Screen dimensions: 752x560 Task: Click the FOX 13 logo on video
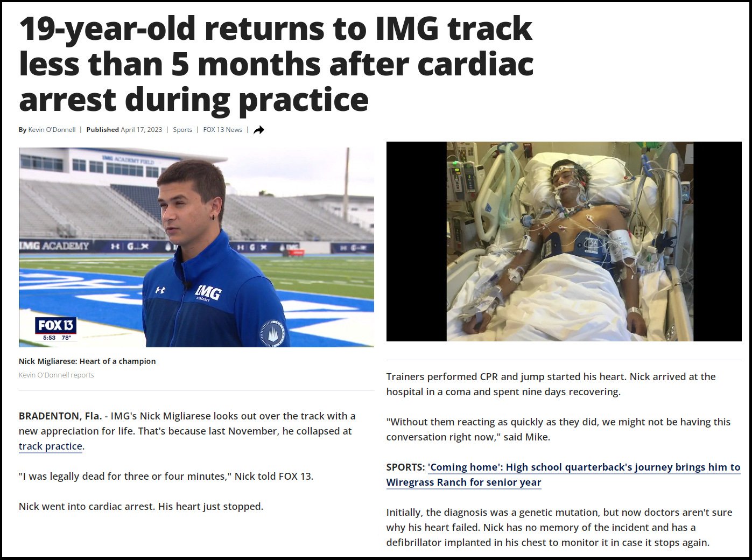click(56, 326)
